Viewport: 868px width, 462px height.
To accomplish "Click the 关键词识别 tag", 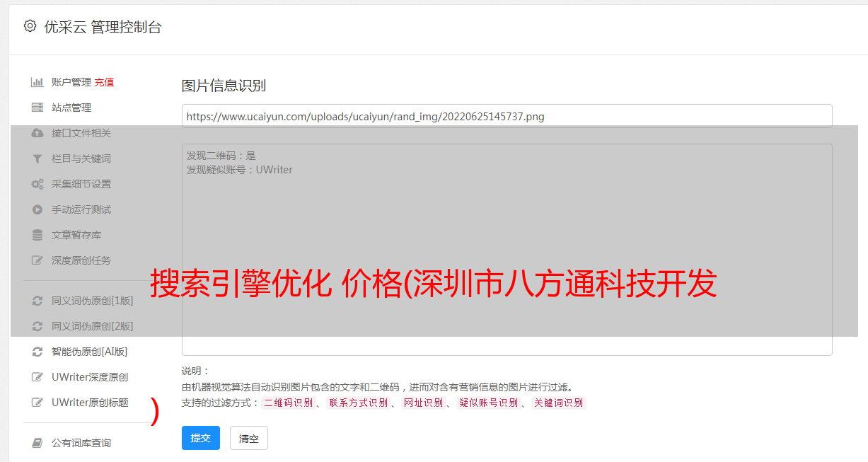I will [558, 403].
